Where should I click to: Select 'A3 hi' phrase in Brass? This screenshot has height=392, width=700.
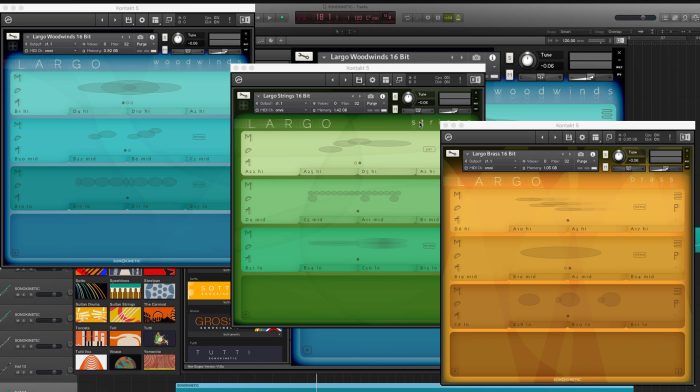click(x=580, y=229)
